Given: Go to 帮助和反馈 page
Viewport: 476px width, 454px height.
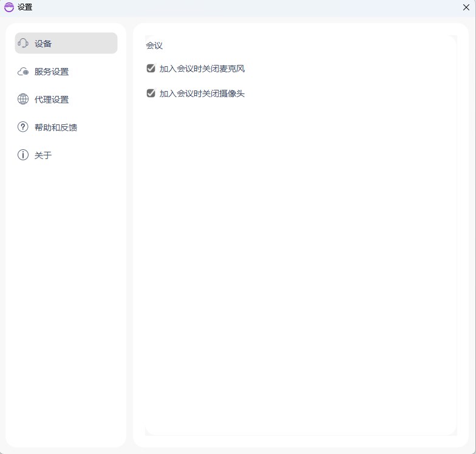Looking at the screenshot, I should 56,127.
